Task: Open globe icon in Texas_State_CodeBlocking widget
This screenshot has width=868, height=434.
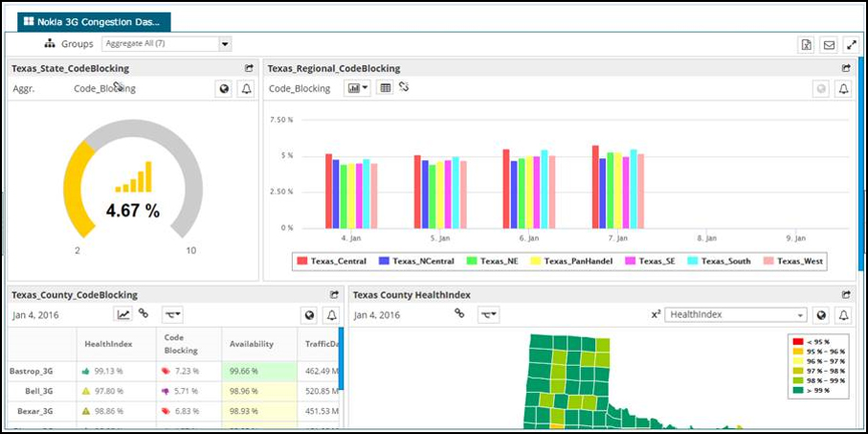Action: click(224, 89)
